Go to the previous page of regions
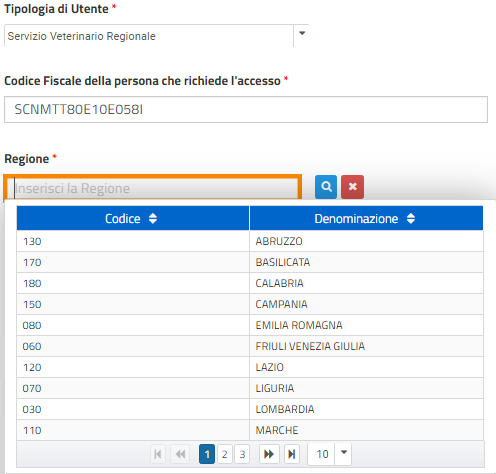Image resolution: width=496 pixels, height=474 pixels. [x=180, y=454]
